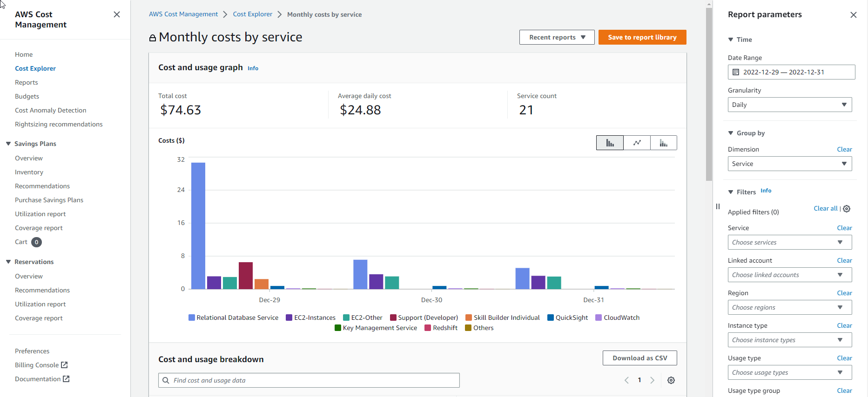868x397 pixels.
Task: Open Info link beside Filters heading
Action: tap(766, 191)
